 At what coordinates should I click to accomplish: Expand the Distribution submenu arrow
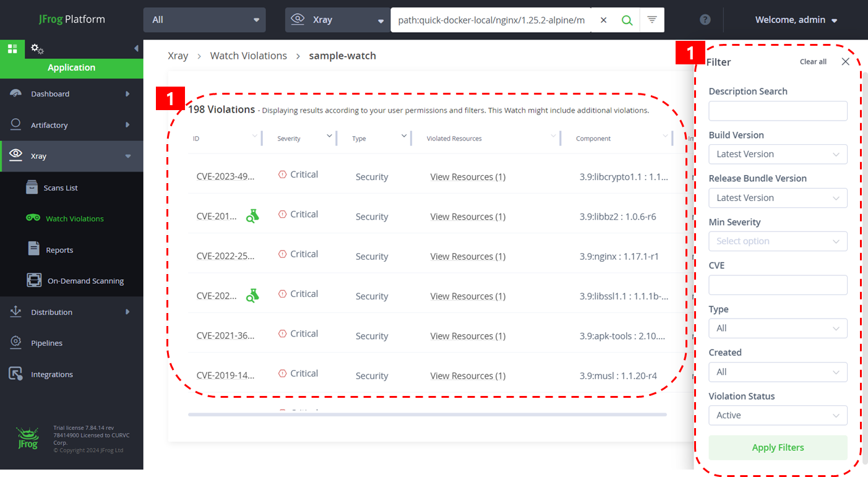pos(127,312)
